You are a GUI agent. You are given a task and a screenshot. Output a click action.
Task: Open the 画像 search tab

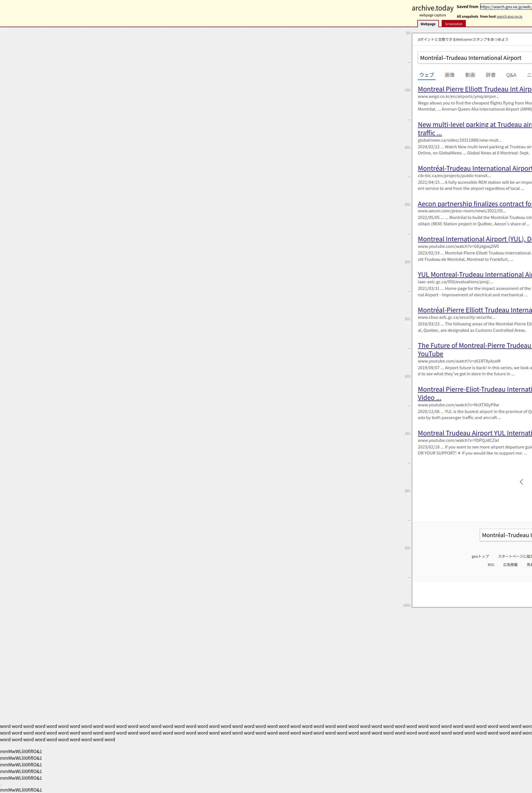449,75
